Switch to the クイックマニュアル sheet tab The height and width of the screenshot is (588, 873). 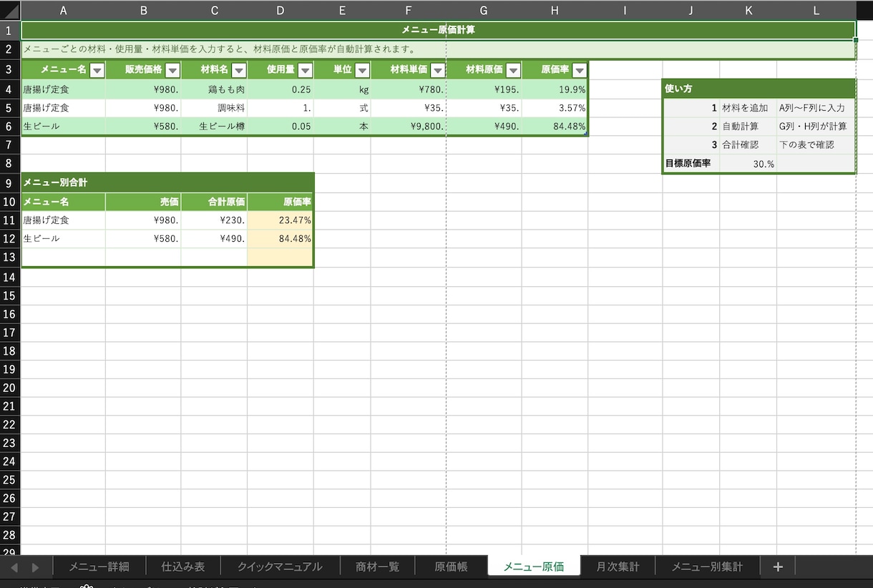click(x=280, y=567)
